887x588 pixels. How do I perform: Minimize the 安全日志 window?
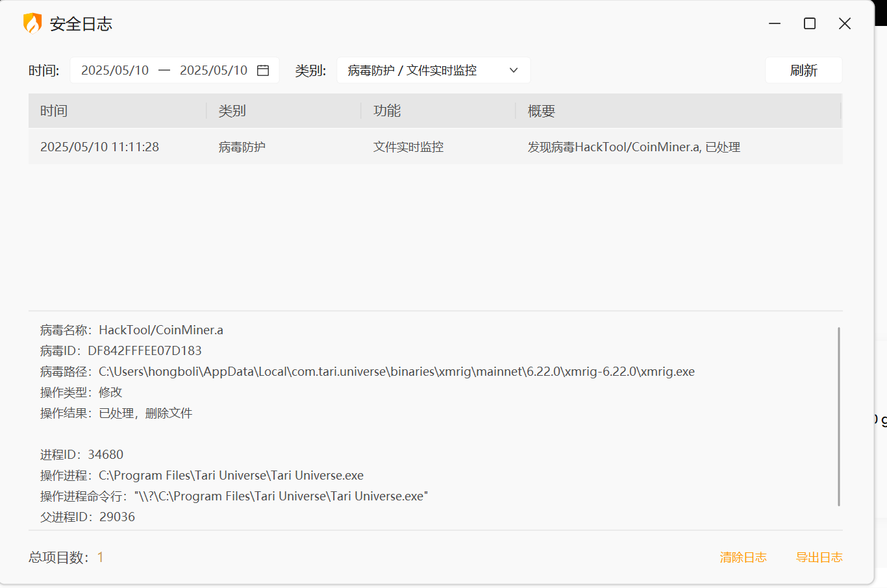pyautogui.click(x=775, y=23)
